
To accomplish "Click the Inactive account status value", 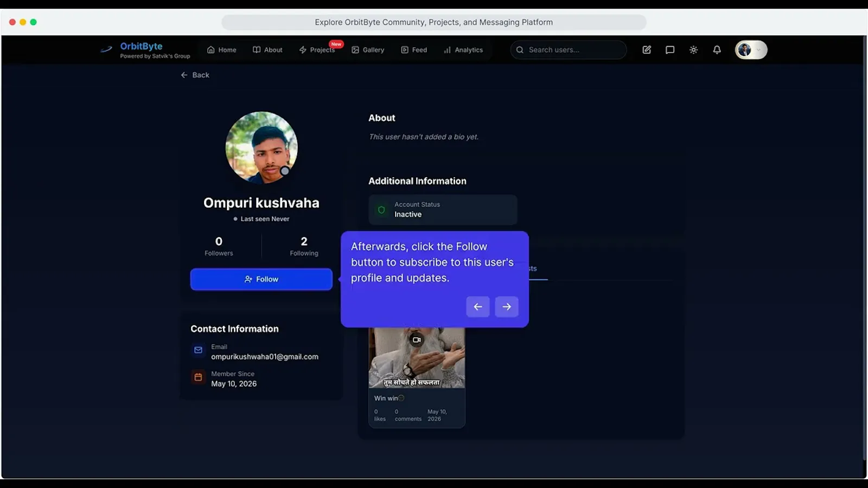I will pyautogui.click(x=408, y=215).
